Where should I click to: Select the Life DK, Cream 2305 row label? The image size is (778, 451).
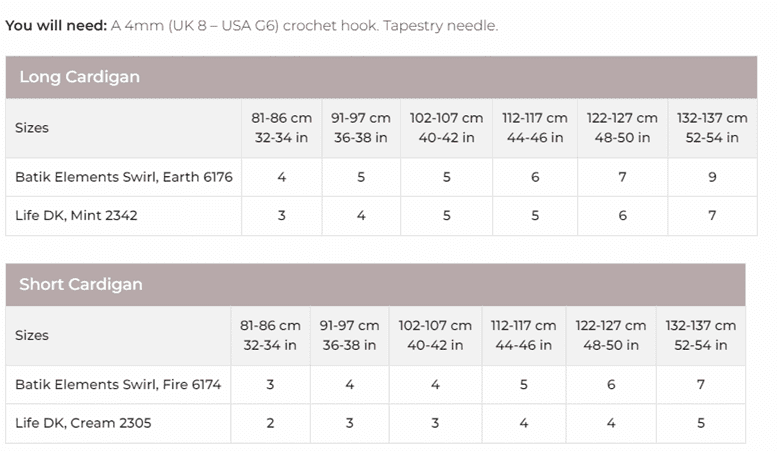coord(83,423)
